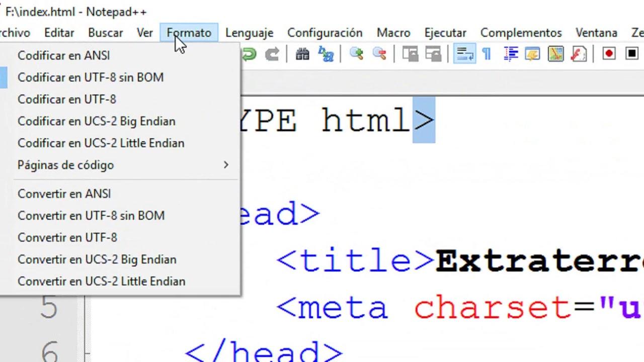This screenshot has height=362, width=644.
Task: Select Codificar en UTF-8 option
Action: coord(120,99)
